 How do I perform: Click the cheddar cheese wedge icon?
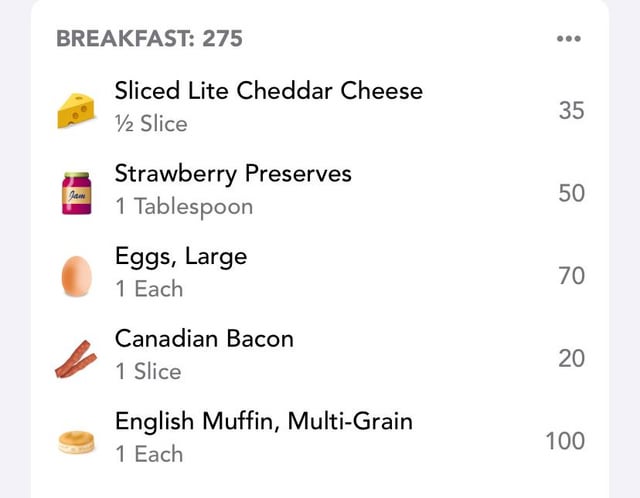pyautogui.click(x=76, y=109)
